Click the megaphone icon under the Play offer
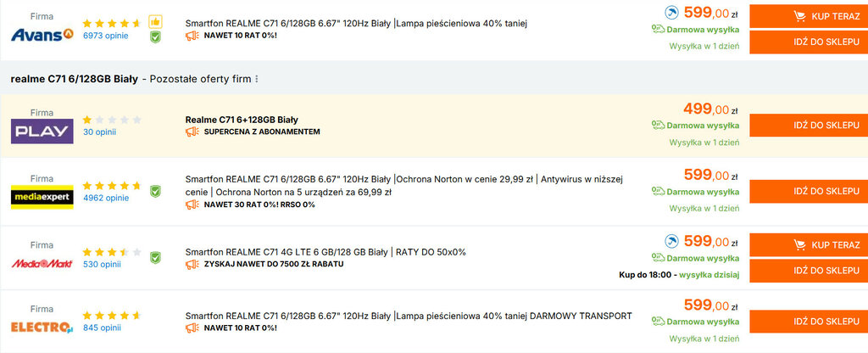 (192, 132)
